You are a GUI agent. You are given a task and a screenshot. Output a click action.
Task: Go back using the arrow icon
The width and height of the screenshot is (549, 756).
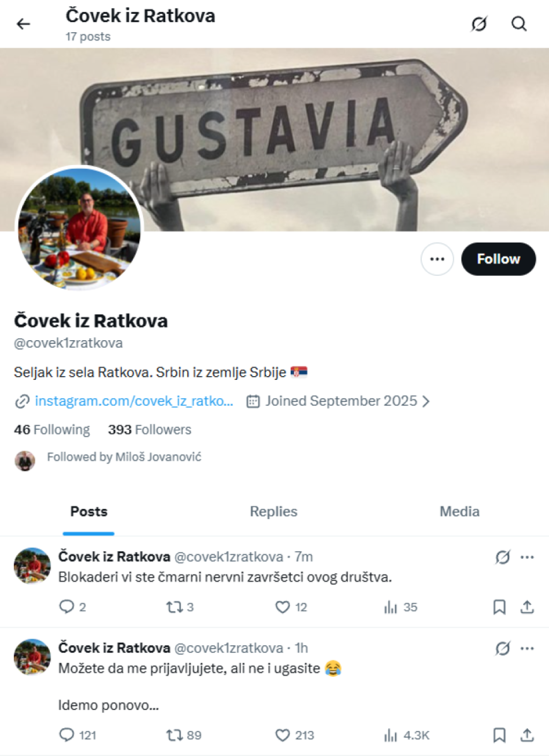[x=23, y=24]
